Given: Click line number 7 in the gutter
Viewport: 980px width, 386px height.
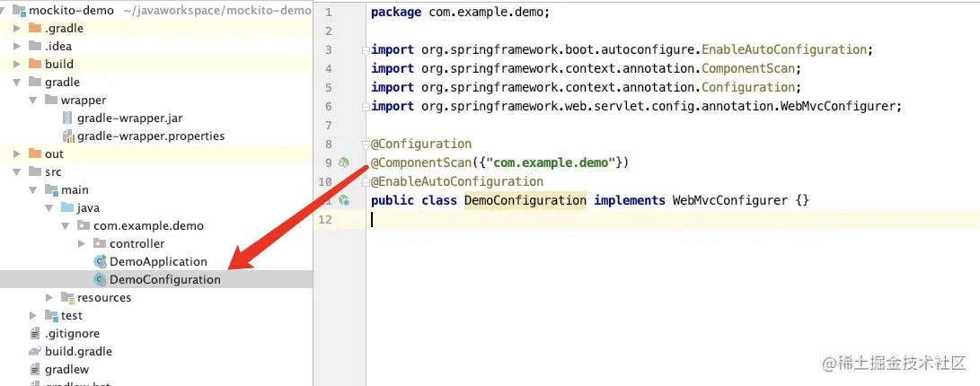Looking at the screenshot, I should coord(329,126).
